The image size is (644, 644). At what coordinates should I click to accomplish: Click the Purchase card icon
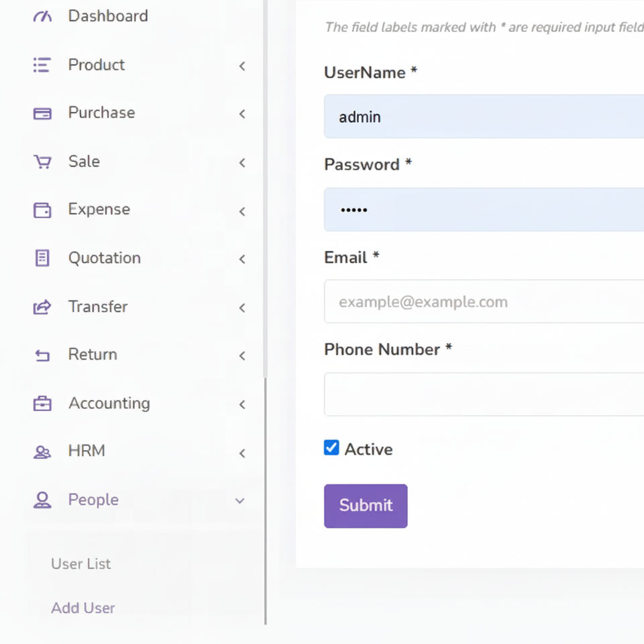42,113
